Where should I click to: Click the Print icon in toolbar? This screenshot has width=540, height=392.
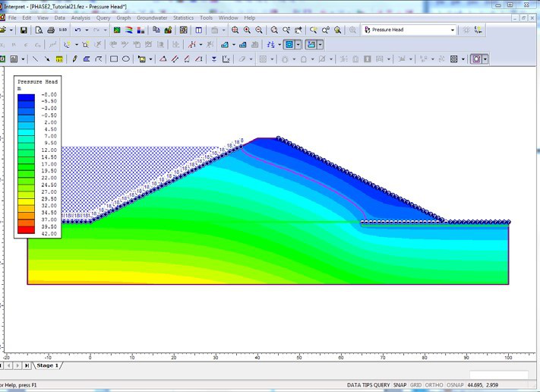tap(50, 30)
